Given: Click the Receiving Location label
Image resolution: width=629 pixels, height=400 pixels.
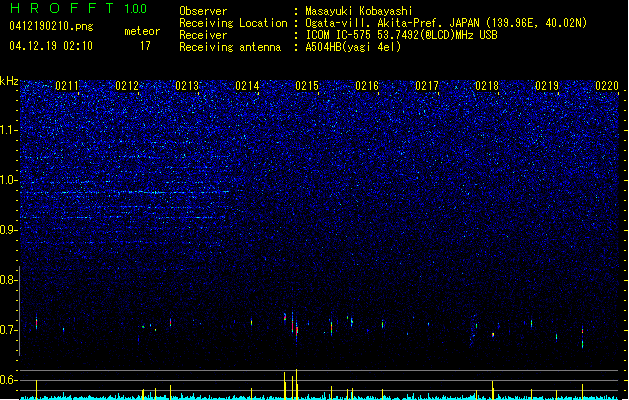Looking at the screenshot, I should click(x=233, y=23).
